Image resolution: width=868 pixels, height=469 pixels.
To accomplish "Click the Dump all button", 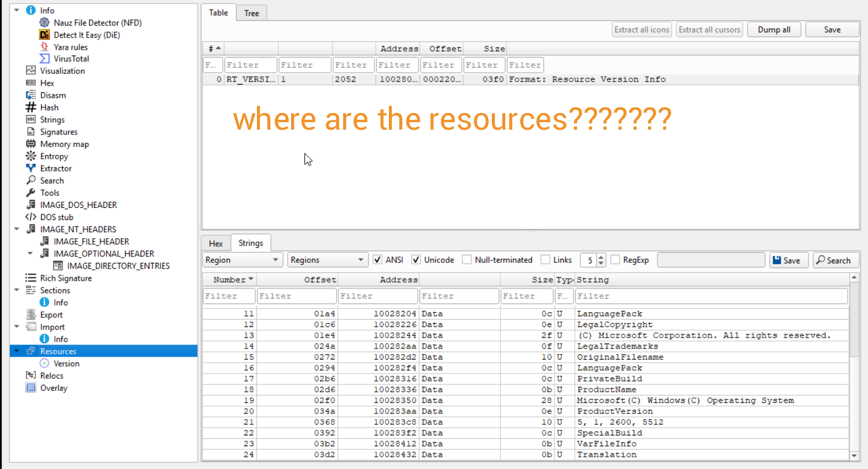I will point(774,29).
